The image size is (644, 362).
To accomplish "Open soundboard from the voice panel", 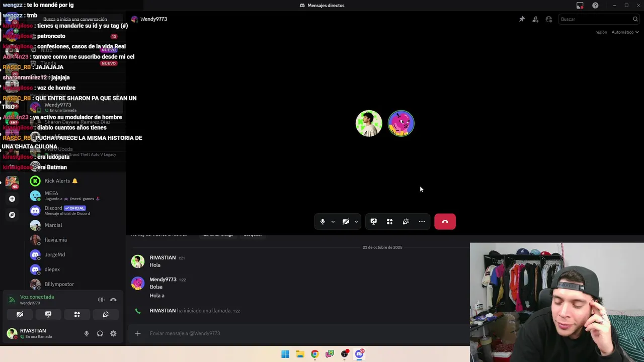I will [106, 314].
